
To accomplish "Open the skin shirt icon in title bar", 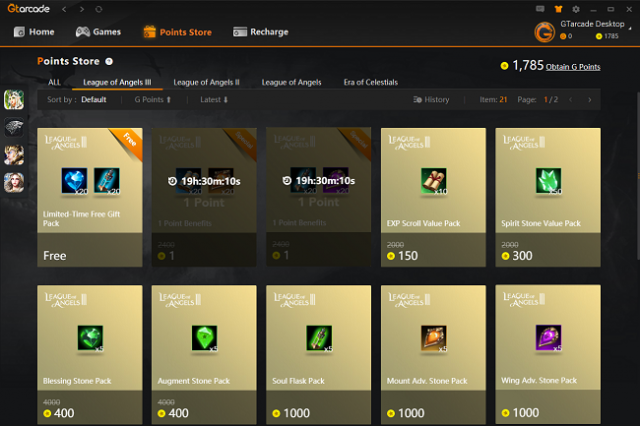I will coord(558,9).
